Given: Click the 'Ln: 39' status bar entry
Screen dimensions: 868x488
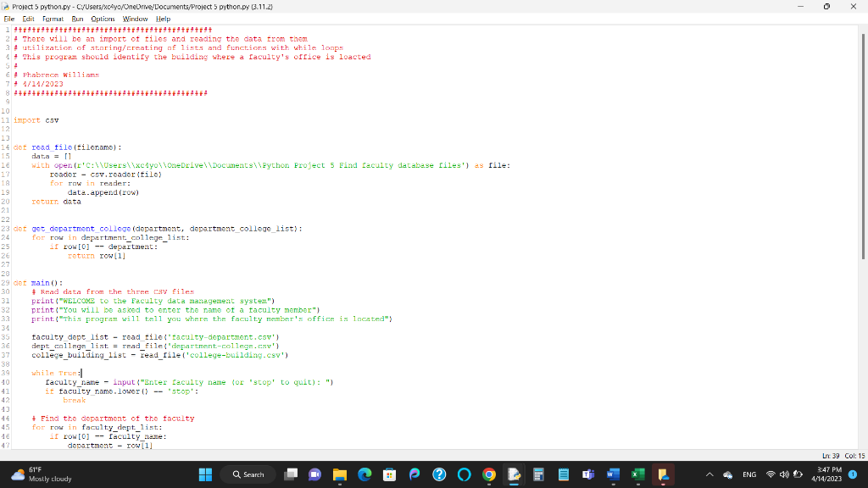Looking at the screenshot, I should click(831, 456).
